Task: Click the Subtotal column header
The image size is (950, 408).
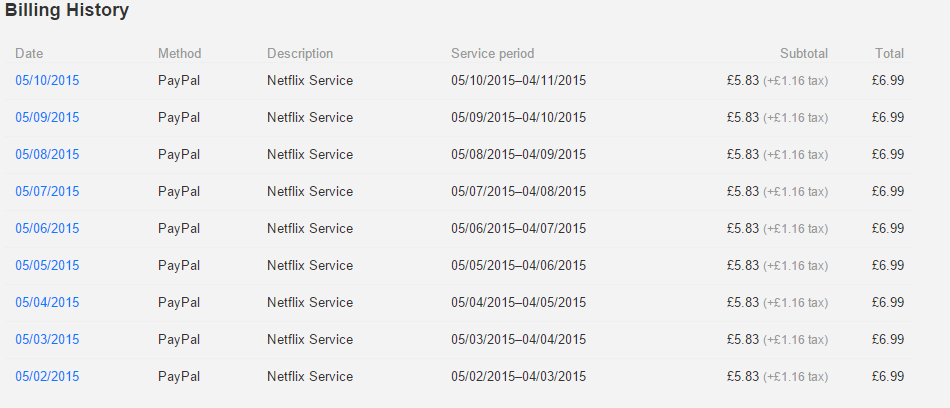Action: [x=804, y=53]
